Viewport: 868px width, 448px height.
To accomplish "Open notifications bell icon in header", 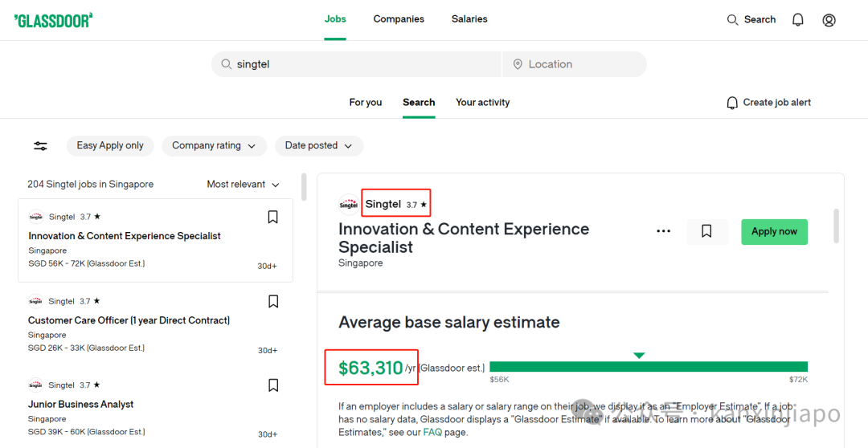I will click(798, 20).
